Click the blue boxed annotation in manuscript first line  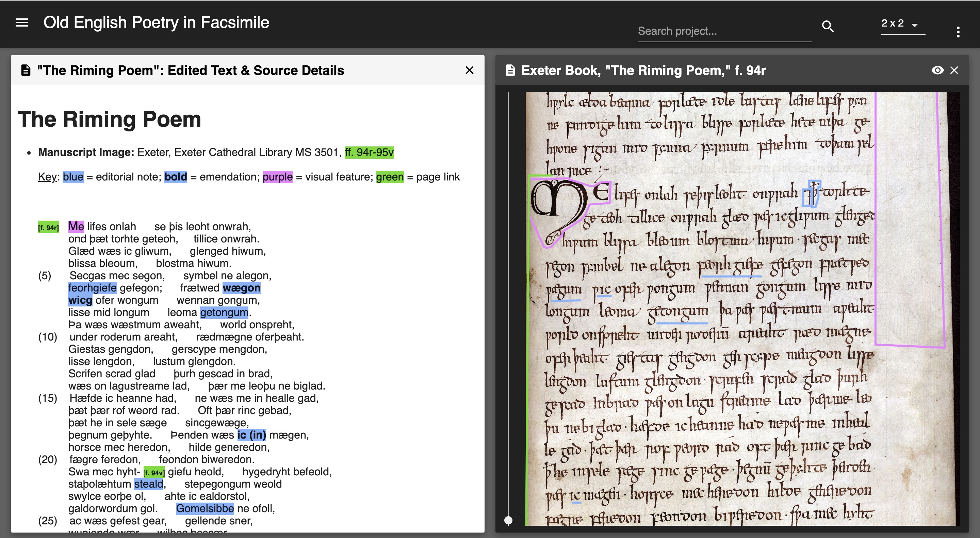pos(812,193)
